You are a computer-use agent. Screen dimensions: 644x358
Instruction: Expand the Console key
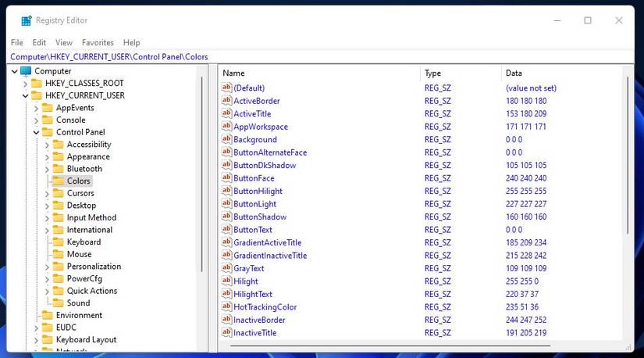click(x=36, y=120)
